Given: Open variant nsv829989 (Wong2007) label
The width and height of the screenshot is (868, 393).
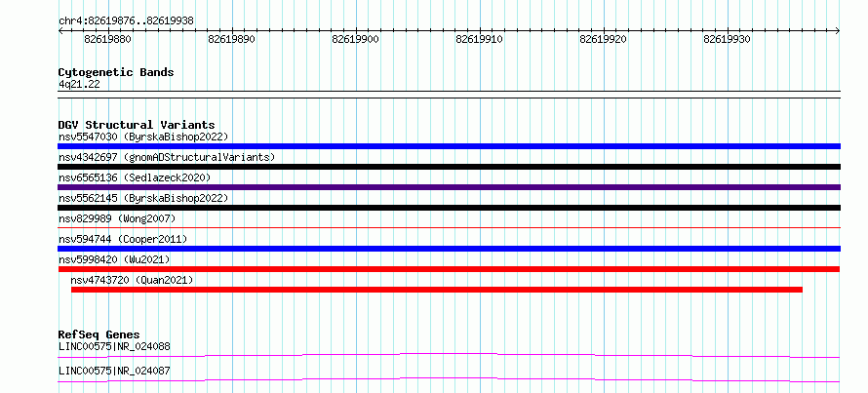Looking at the screenshot, I should click(117, 218).
